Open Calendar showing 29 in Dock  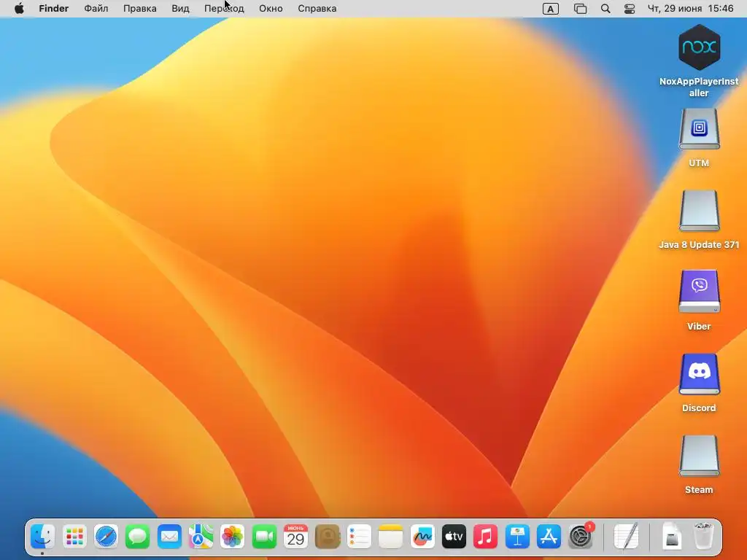point(295,537)
